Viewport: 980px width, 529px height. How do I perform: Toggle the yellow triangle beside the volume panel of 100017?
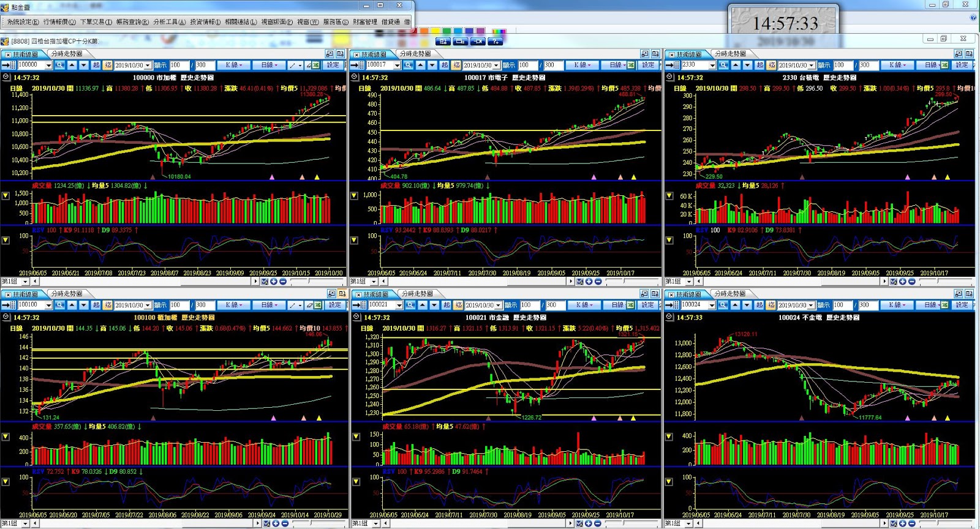pyautogui.click(x=354, y=196)
